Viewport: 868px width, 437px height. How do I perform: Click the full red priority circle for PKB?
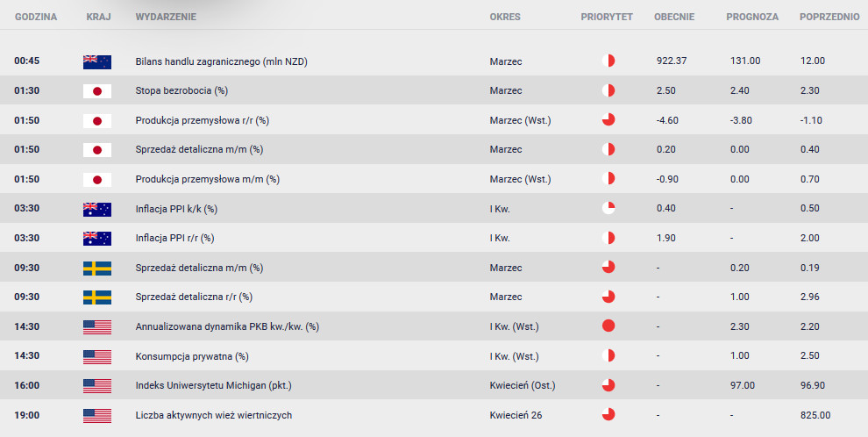click(608, 326)
